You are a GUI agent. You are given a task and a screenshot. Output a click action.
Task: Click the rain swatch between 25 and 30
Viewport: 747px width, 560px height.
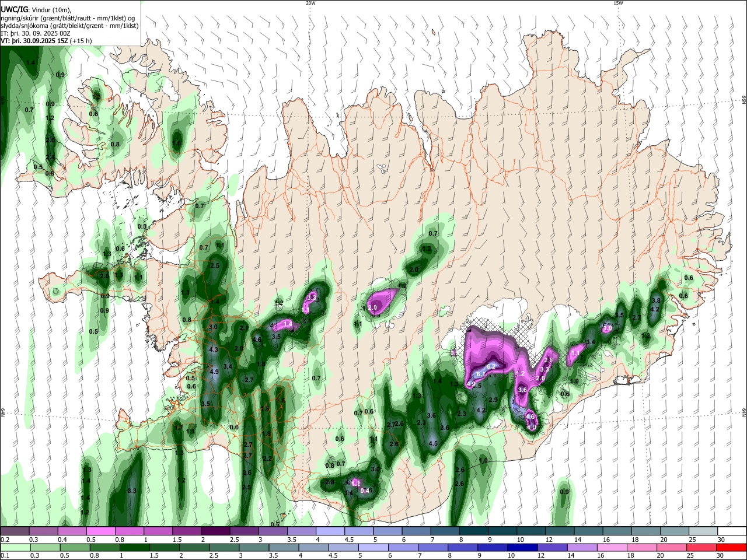tap(701, 547)
